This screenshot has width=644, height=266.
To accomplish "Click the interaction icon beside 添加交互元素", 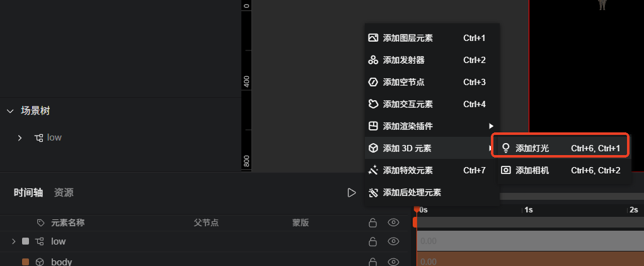I will coord(373,104).
